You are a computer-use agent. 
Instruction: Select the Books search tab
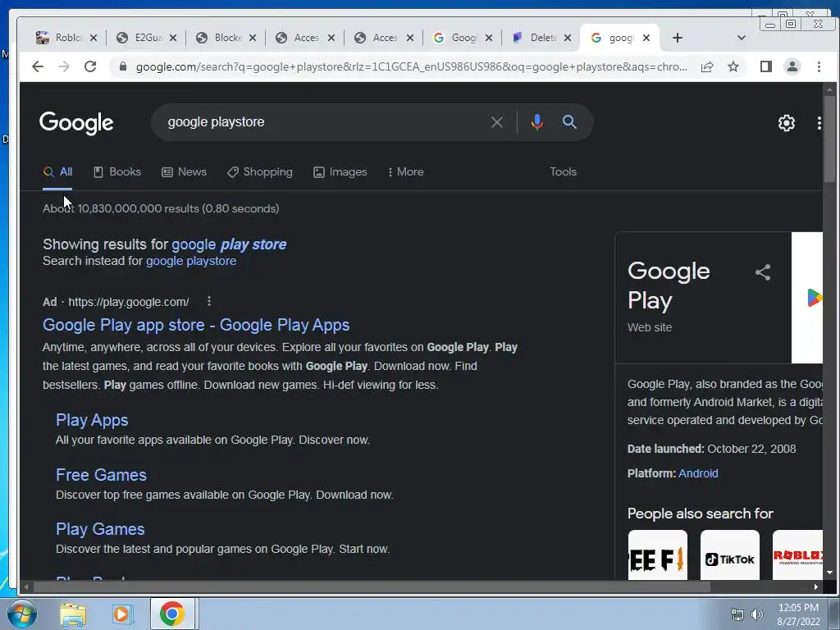pos(117,172)
